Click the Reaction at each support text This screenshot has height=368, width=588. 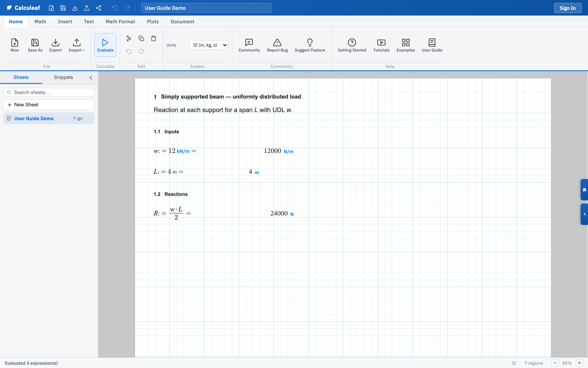(223, 110)
